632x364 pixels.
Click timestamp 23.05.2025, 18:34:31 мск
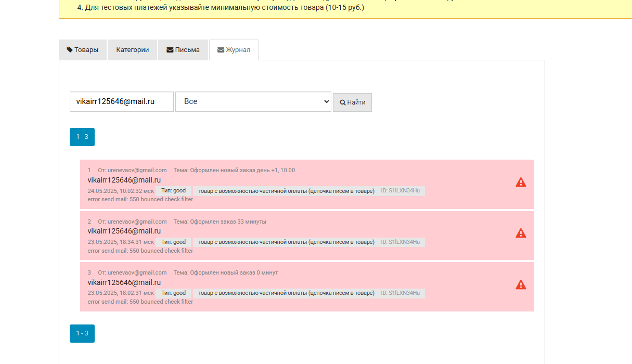click(121, 242)
